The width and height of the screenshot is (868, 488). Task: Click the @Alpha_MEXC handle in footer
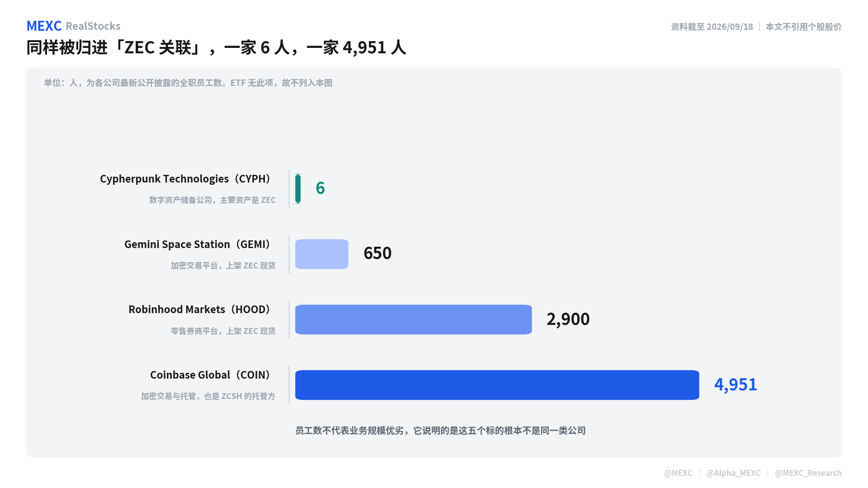[x=734, y=473]
